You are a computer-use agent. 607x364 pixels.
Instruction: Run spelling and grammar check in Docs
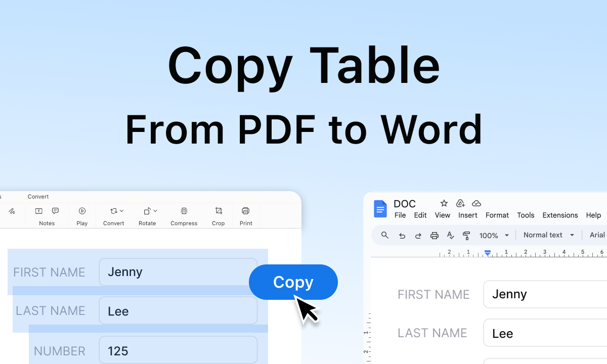click(450, 236)
